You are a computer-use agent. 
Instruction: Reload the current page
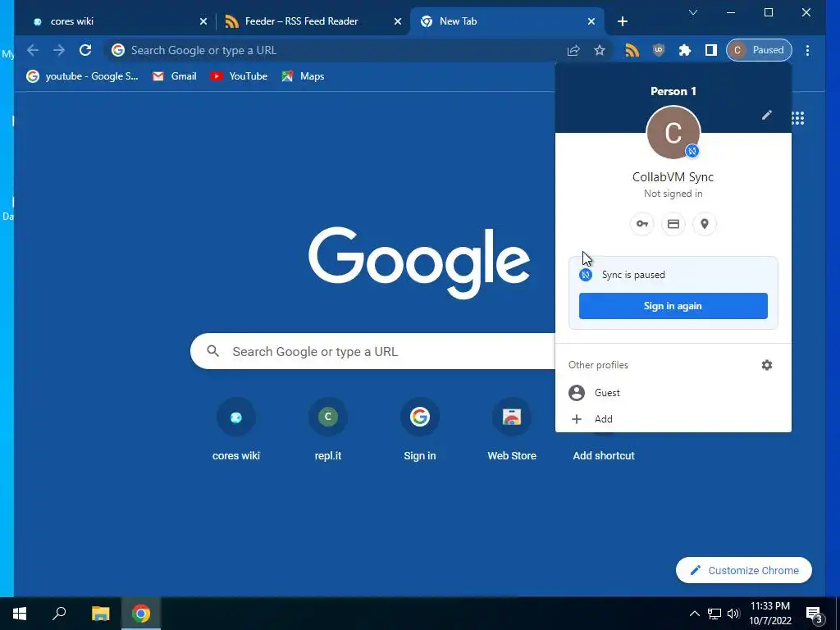[x=85, y=50]
